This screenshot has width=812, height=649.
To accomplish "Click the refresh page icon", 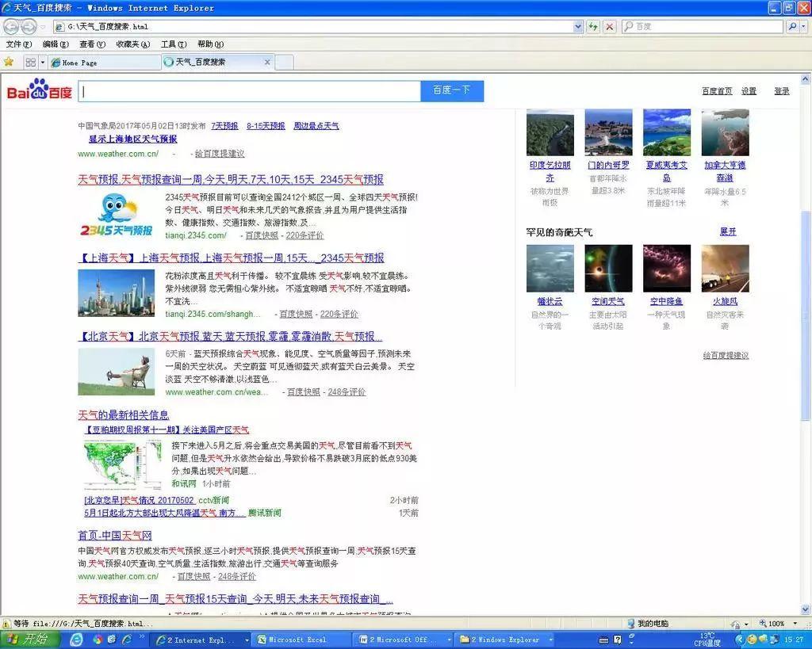I will 593,26.
